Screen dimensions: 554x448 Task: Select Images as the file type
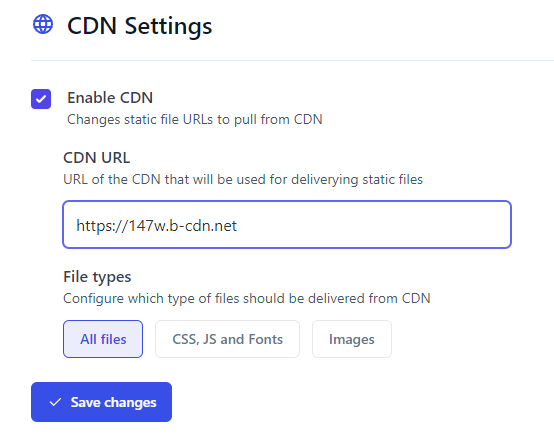coord(352,339)
